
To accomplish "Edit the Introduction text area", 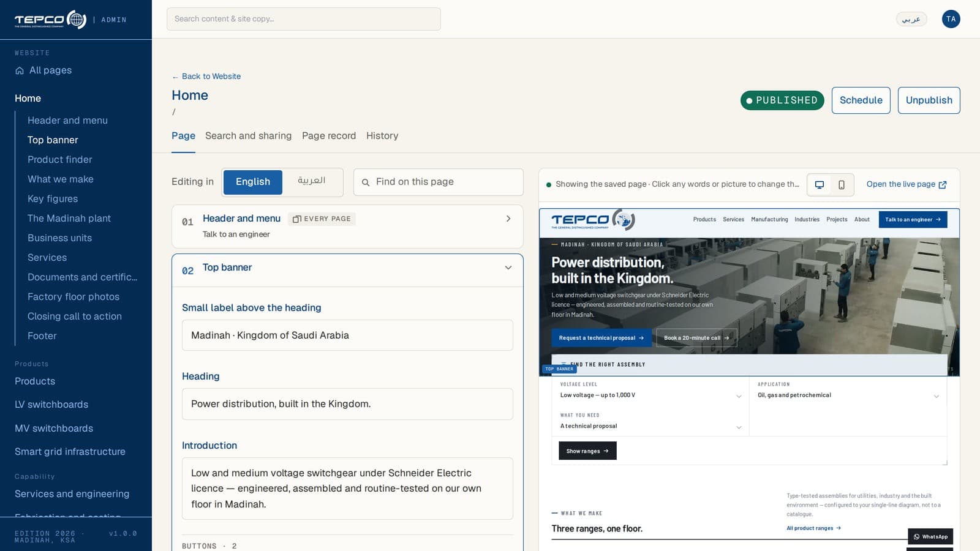I will [347, 489].
